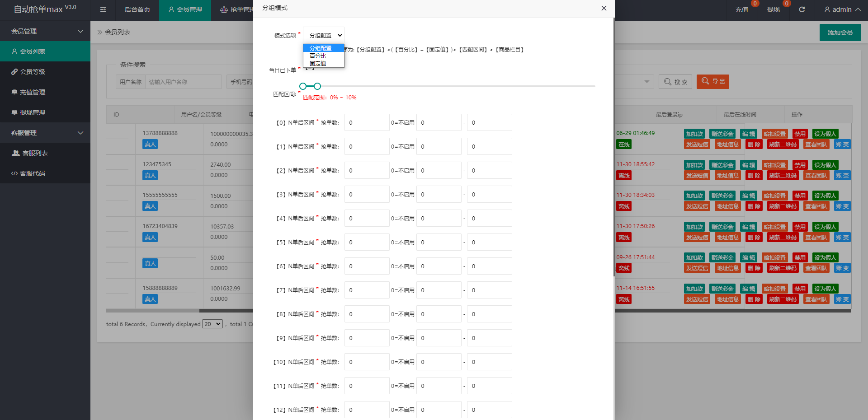The height and width of the screenshot is (420, 868).
Task: Click the 用户名称 search input
Action: coord(183,82)
